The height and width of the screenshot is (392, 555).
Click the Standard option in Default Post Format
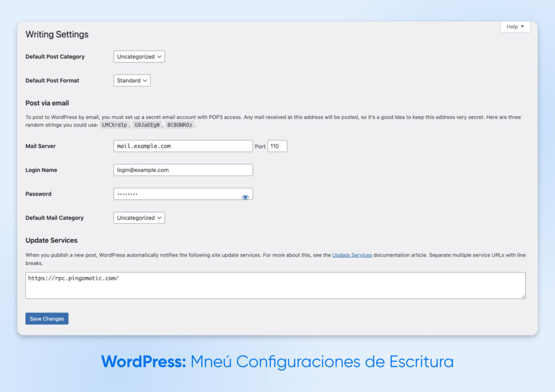pos(128,80)
